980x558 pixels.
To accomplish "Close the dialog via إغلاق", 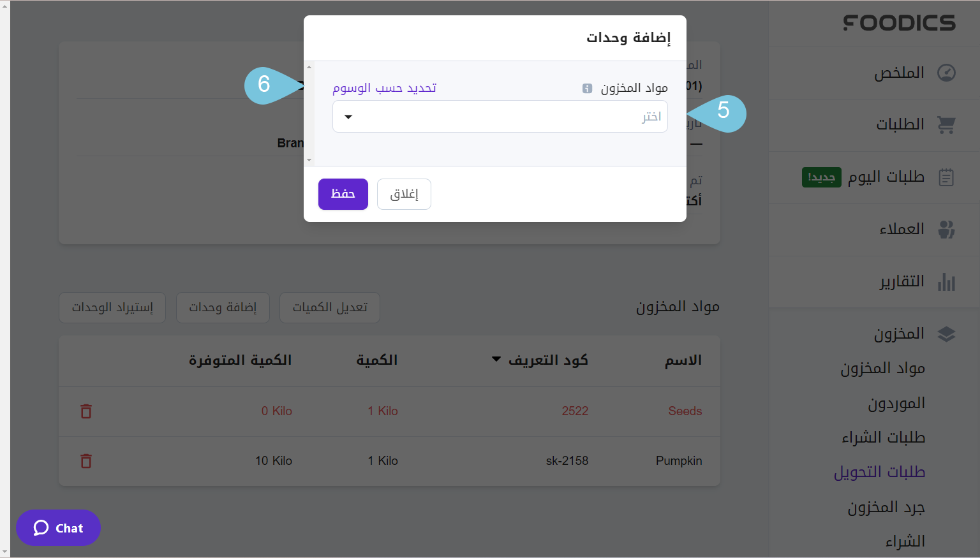I will (404, 194).
